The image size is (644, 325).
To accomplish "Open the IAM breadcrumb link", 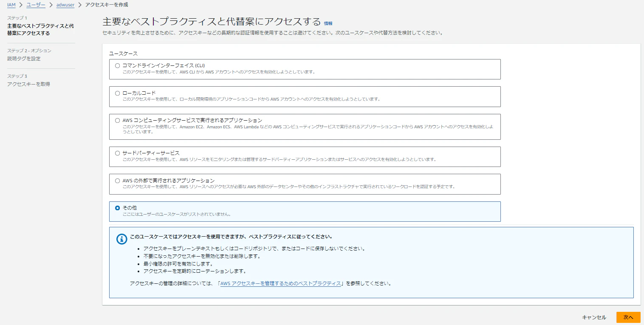I will (x=11, y=5).
